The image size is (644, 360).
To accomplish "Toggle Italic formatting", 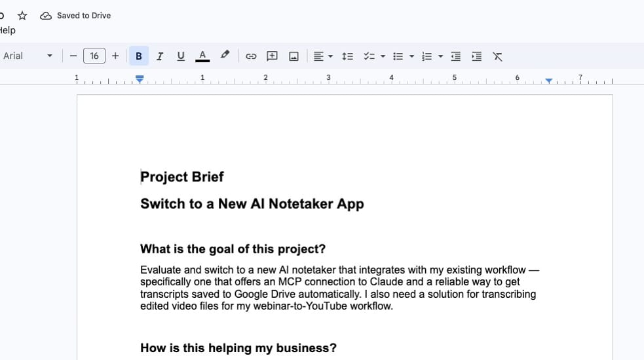I will click(160, 56).
